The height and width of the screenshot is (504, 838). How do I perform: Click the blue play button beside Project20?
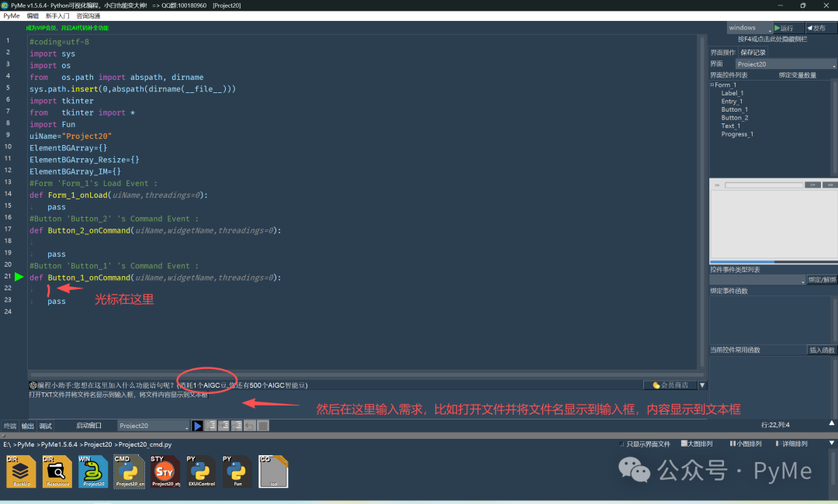coord(198,426)
